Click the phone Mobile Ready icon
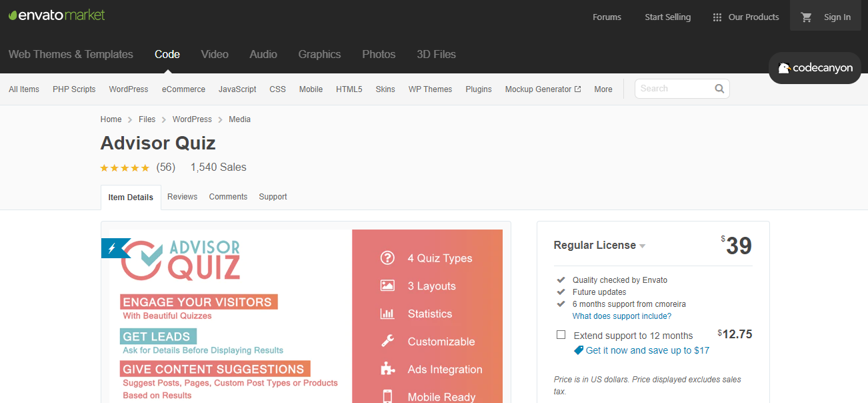This screenshot has width=868, height=403. 387,396
